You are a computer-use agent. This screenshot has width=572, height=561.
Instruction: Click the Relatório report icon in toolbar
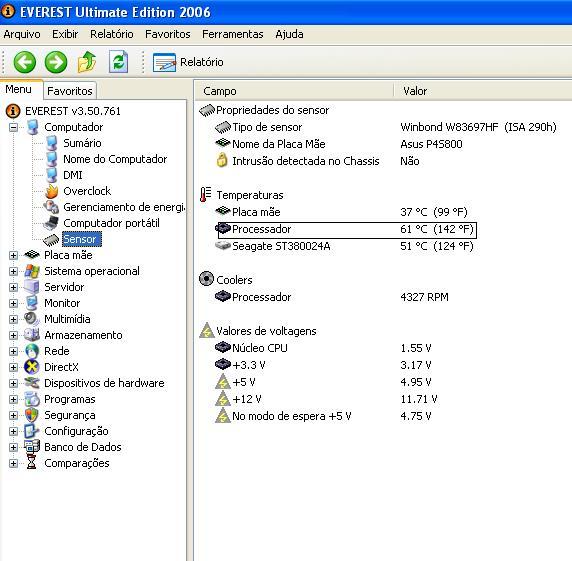click(x=164, y=62)
